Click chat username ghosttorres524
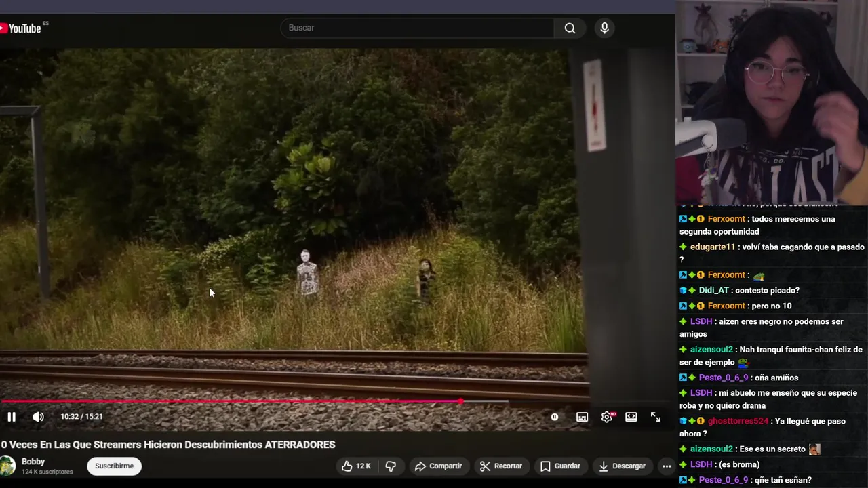Screen dimensions: 868x488 [738, 421]
